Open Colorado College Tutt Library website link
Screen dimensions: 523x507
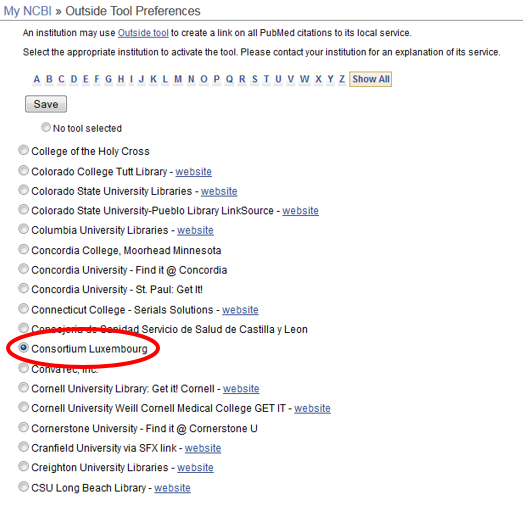point(193,171)
